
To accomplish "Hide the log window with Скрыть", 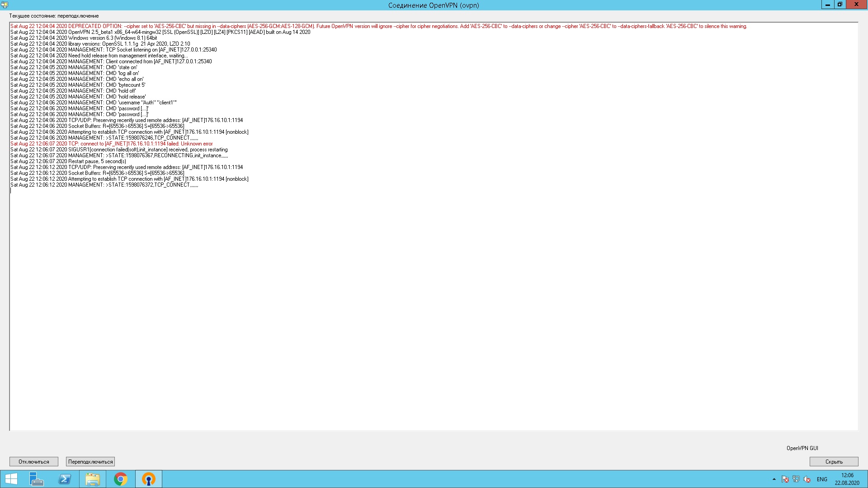I will (x=834, y=461).
